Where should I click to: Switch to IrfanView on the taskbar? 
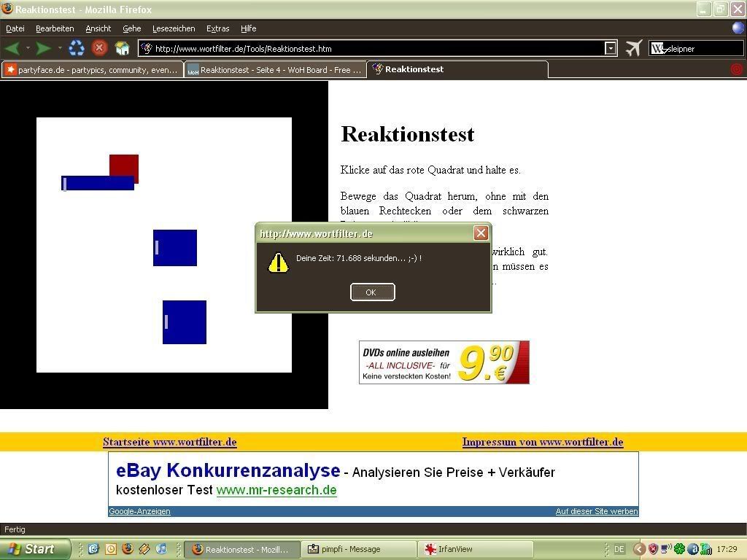point(475,549)
